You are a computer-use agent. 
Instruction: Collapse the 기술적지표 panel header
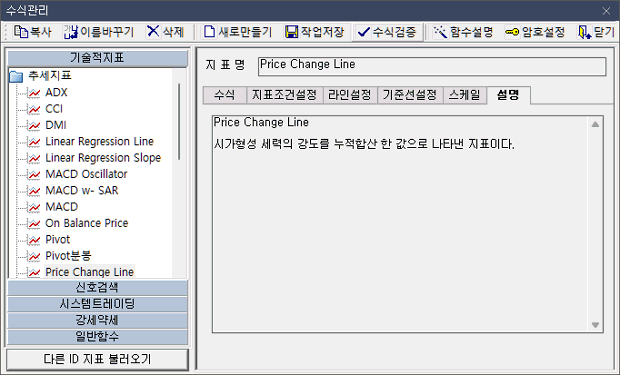pyautogui.click(x=97, y=58)
